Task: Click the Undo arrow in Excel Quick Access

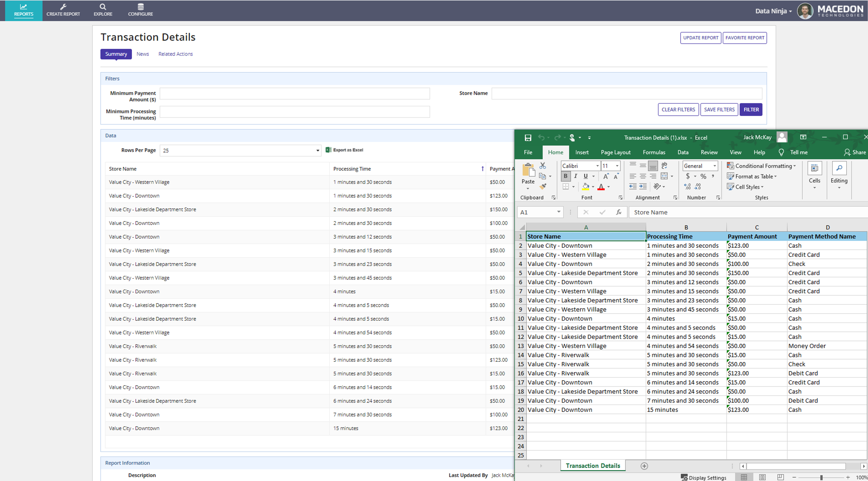Action: [541, 137]
